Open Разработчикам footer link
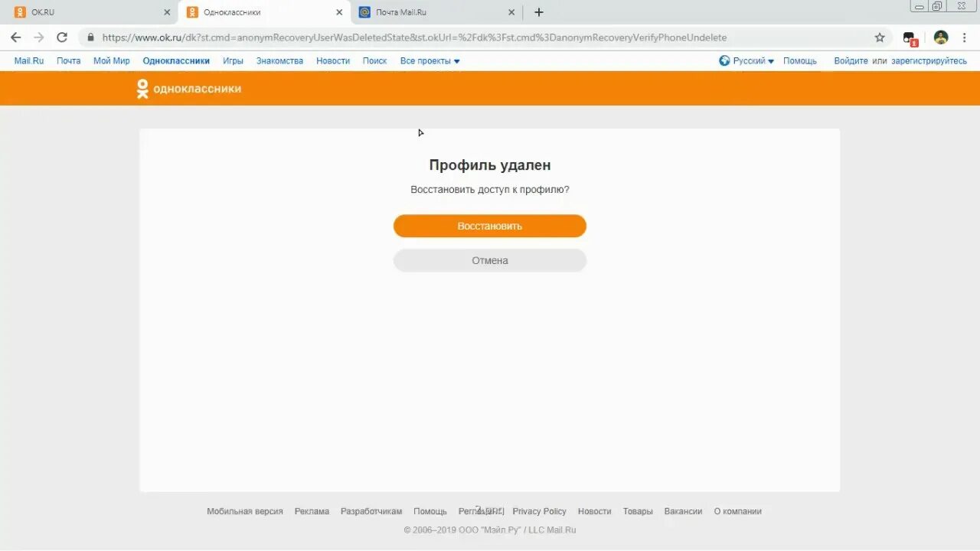 coord(371,511)
